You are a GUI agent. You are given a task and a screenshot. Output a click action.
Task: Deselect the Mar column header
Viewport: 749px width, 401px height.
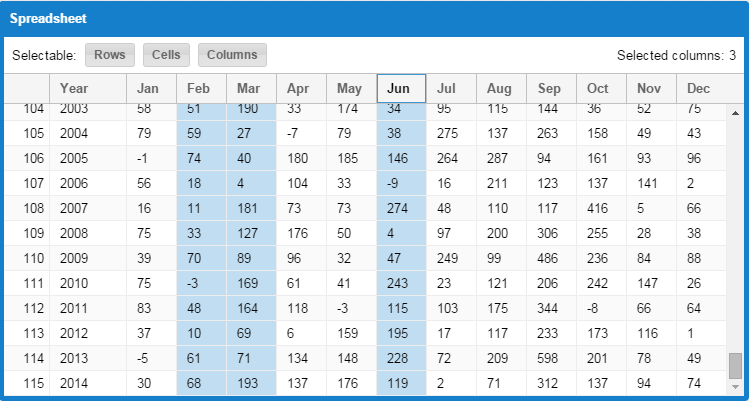tap(249, 88)
